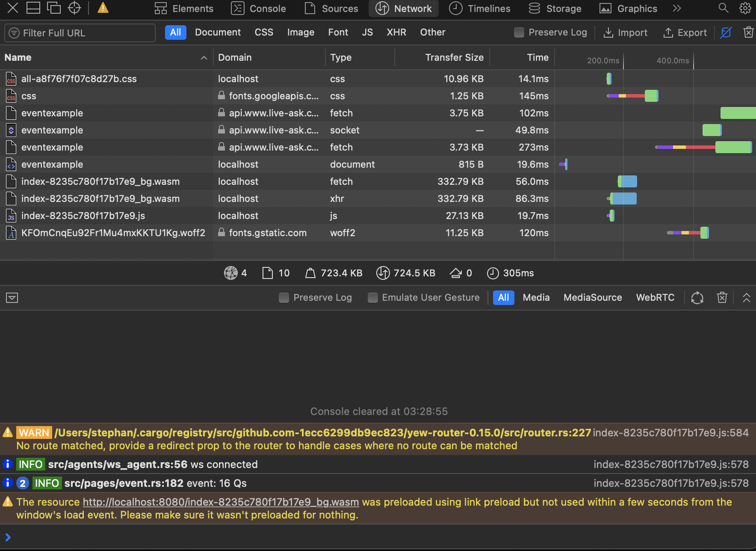Disable network caching via the toolbar icon
The image size is (756, 551).
pos(726,33)
